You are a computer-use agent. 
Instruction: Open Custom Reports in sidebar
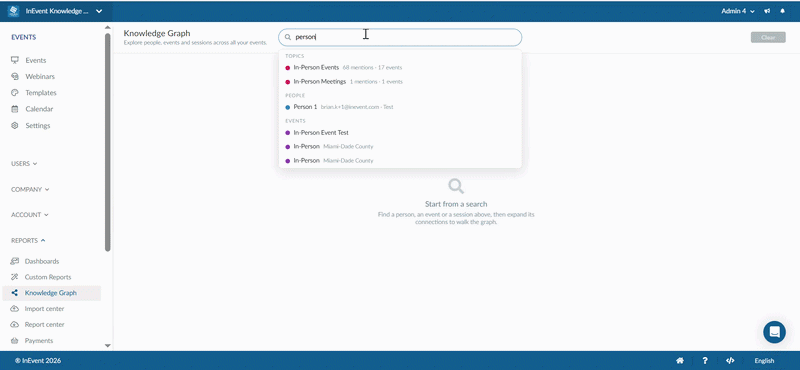(48, 277)
